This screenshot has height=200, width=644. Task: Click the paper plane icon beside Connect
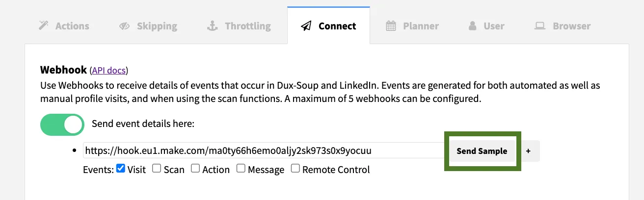point(306,26)
